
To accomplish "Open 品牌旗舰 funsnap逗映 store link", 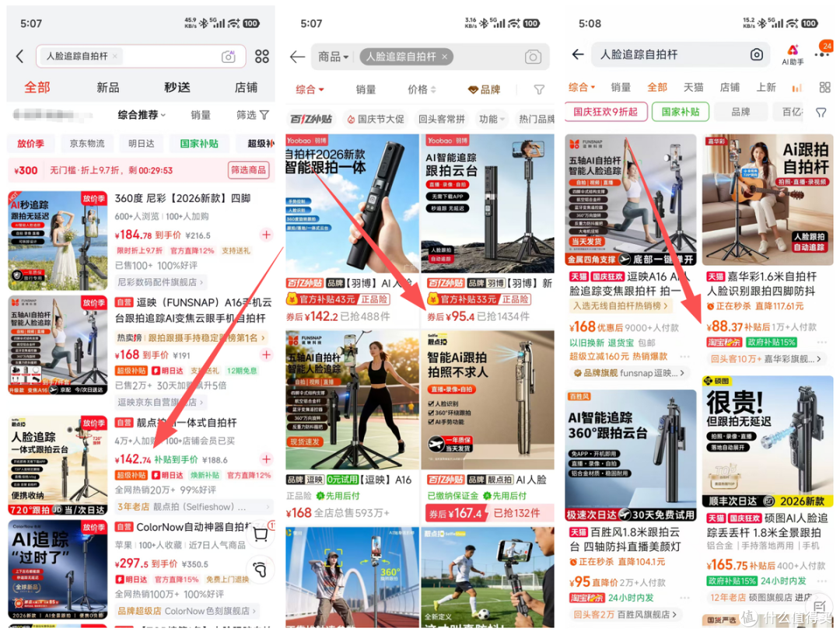I will pyautogui.click(x=628, y=372).
